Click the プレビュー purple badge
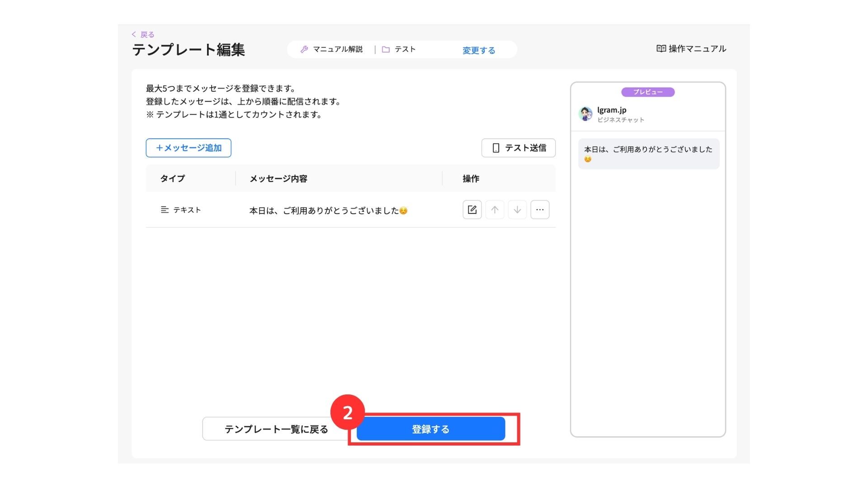 tap(648, 92)
